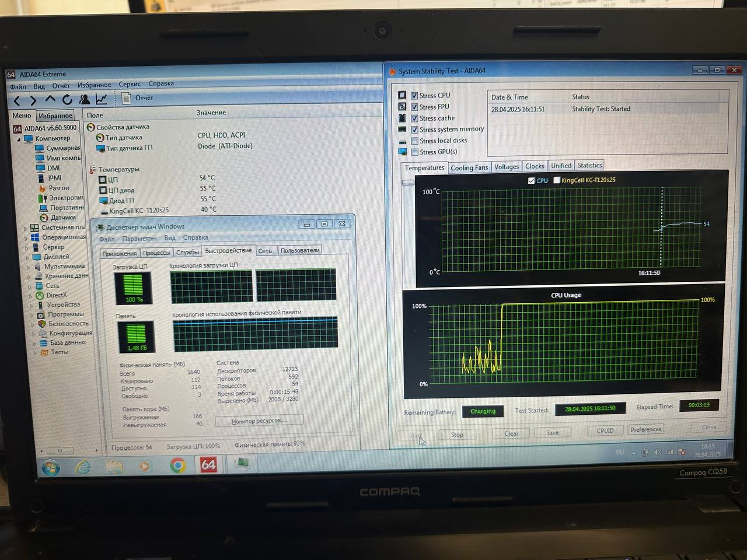Click the Stop button in stability test

pos(457,435)
